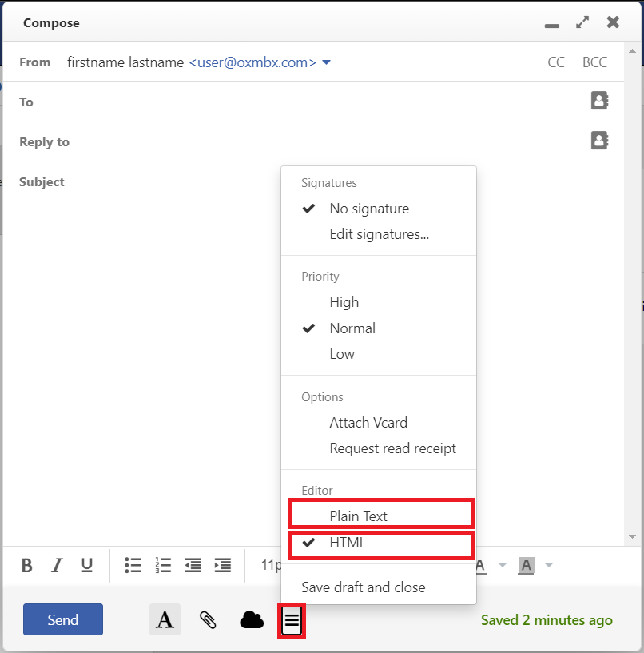Select Save draft and close

[363, 587]
